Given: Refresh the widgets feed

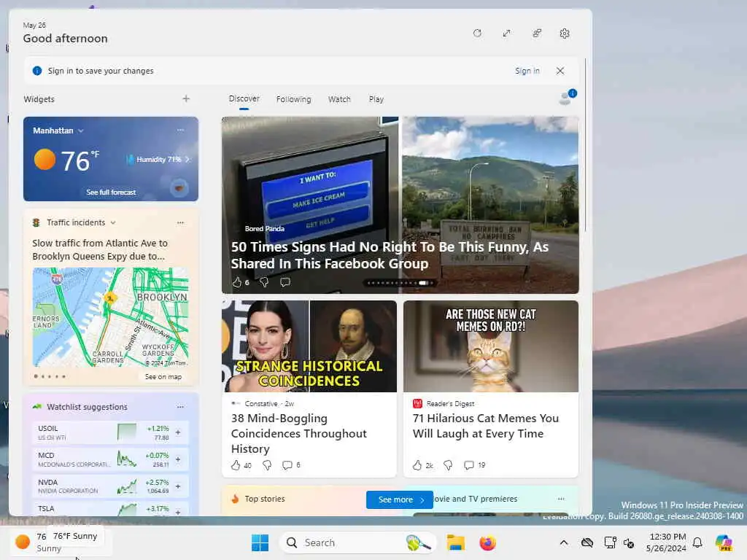Looking at the screenshot, I should [x=477, y=34].
